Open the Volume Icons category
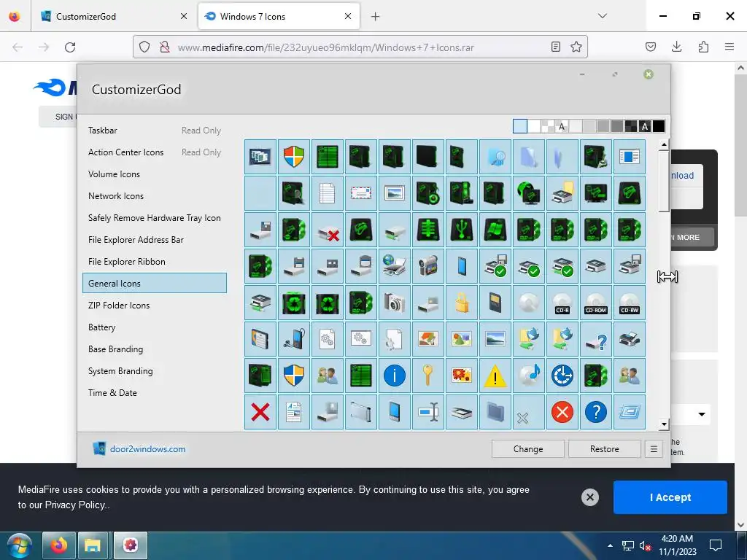The height and width of the screenshot is (560, 747). pos(155,174)
